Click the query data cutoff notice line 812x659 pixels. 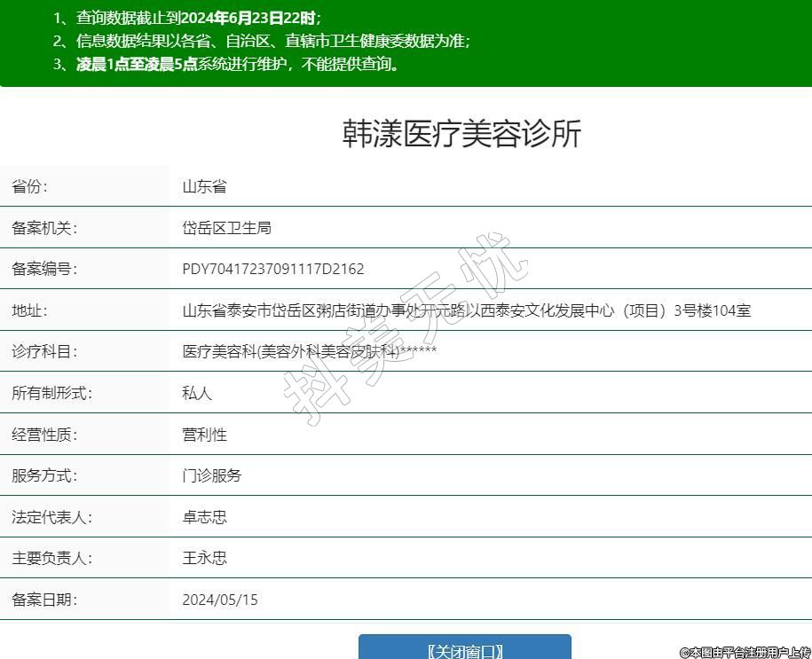[186, 17]
